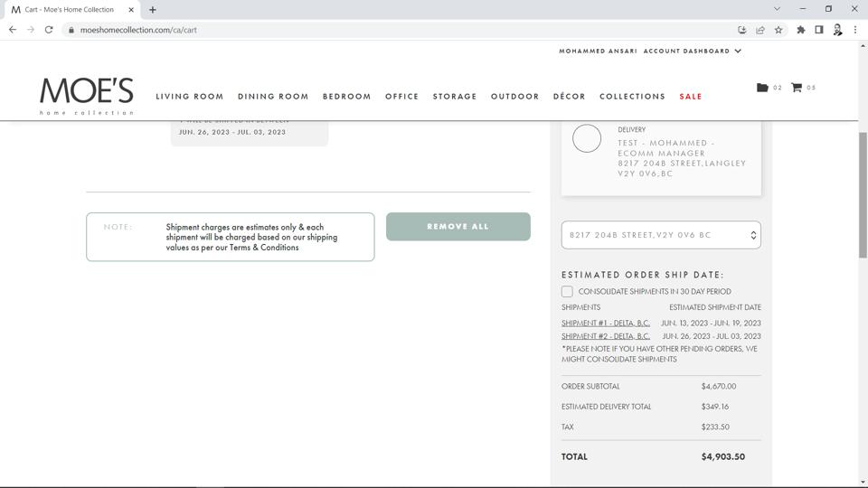Click the shipment charges note text
Screen dimensions: 868x488
(251, 237)
